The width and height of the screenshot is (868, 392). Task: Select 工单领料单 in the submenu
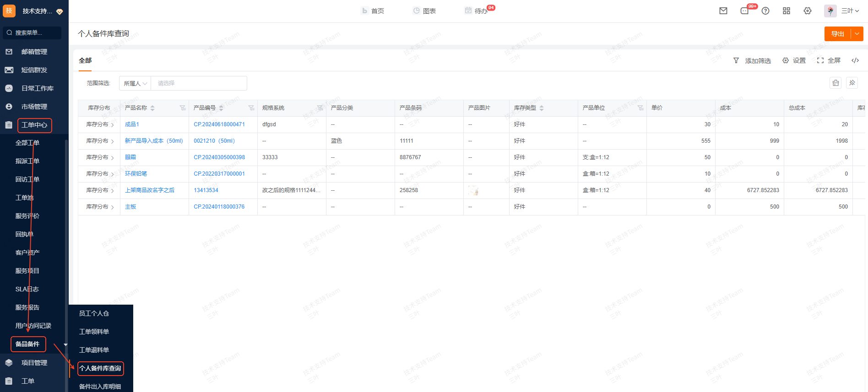(94, 332)
